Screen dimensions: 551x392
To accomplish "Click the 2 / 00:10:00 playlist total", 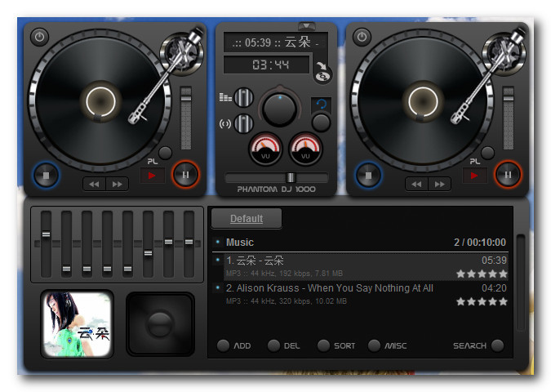I will coord(480,243).
